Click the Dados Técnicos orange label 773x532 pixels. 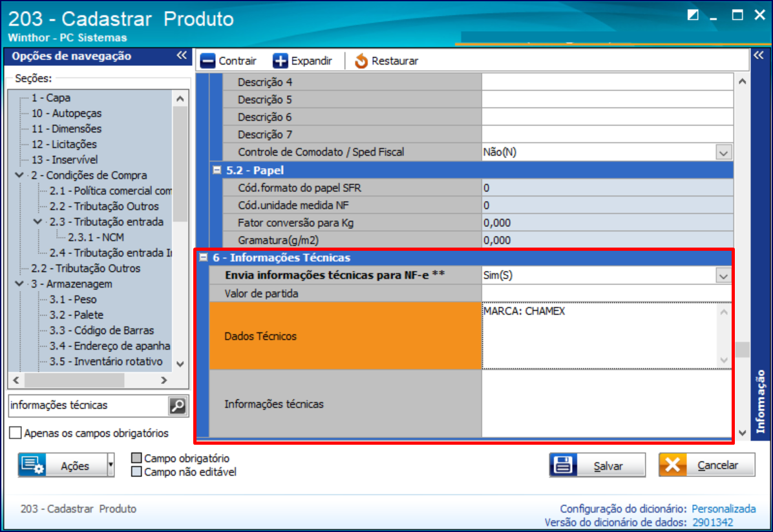[x=345, y=335]
